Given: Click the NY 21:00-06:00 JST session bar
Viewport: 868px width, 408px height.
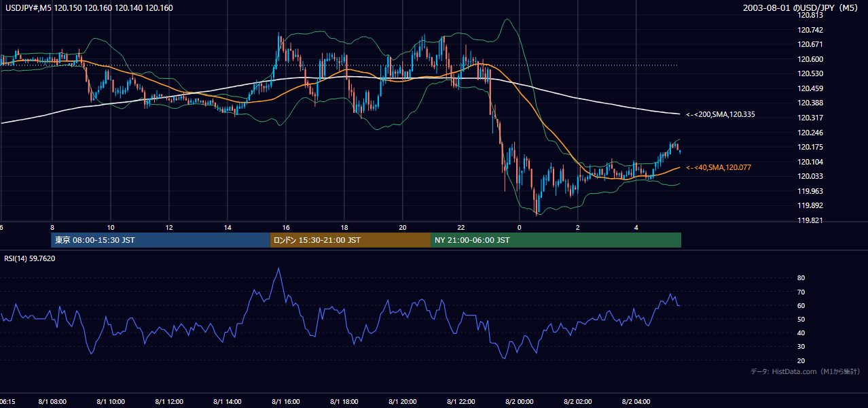Looking at the screenshot, I should click(x=556, y=240).
